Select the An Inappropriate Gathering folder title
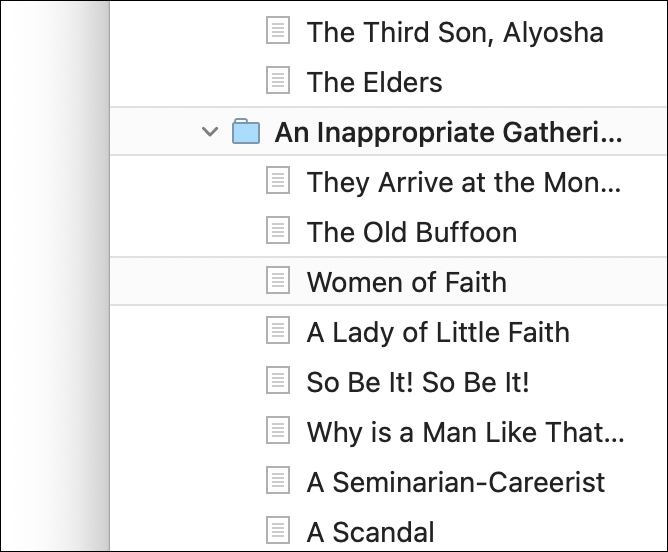This screenshot has height=552, width=668. pyautogui.click(x=448, y=132)
